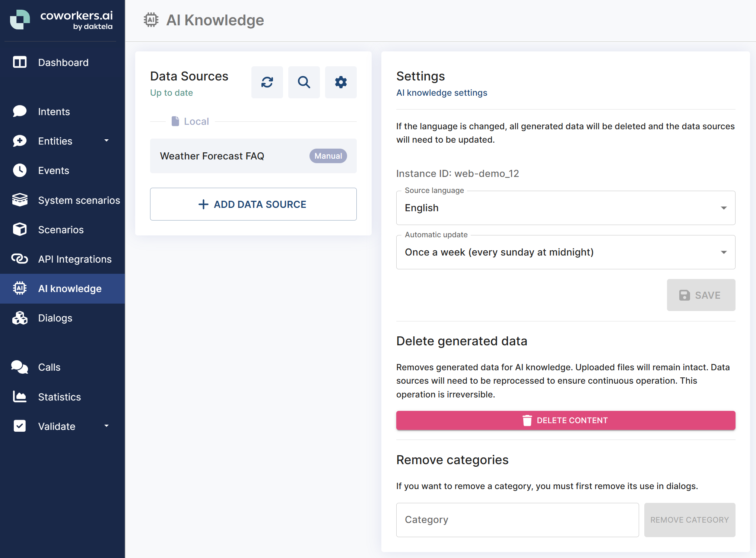Click the coworkers.ai logo
Image resolution: width=756 pixels, height=558 pixels.
[61, 20]
